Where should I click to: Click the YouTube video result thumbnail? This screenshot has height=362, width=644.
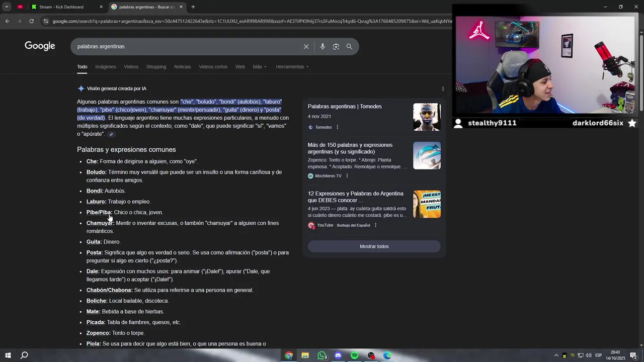pyautogui.click(x=427, y=204)
